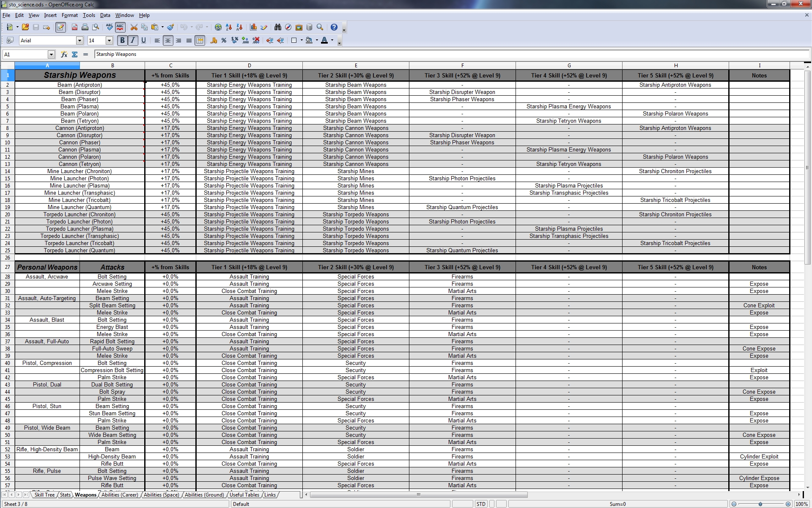Open the Font Name dropdown

[x=80, y=41]
